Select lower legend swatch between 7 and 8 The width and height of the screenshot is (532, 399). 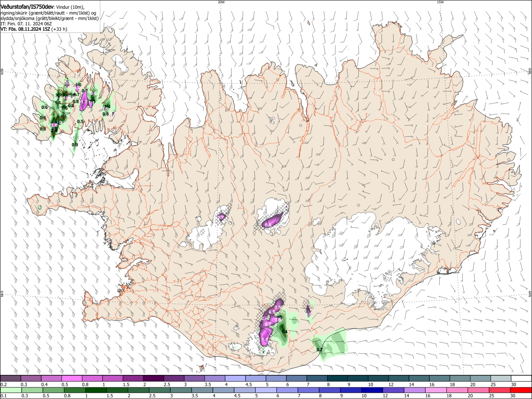[308, 390]
